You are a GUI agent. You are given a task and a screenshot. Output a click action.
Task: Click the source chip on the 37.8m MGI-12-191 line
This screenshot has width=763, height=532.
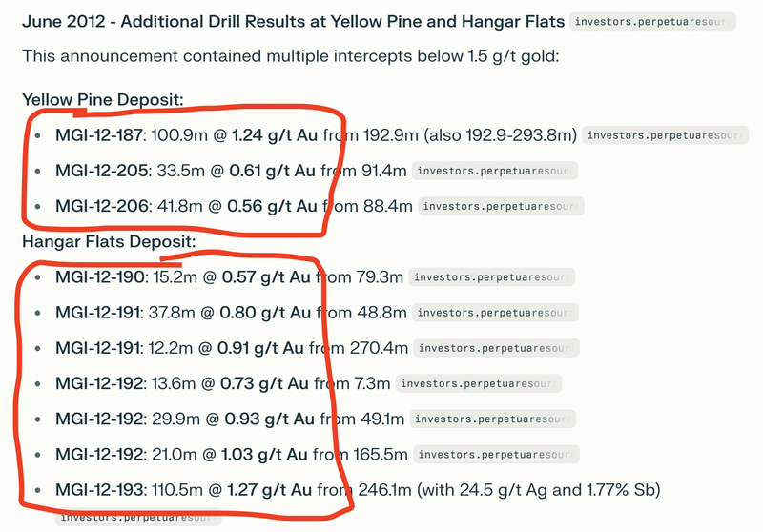pyautogui.click(x=496, y=313)
